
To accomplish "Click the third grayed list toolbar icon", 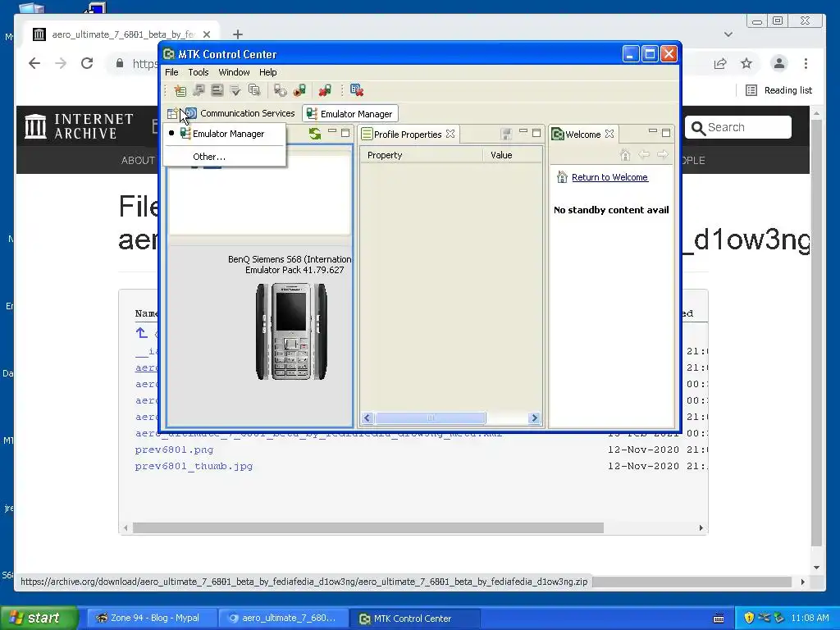I will point(217,90).
